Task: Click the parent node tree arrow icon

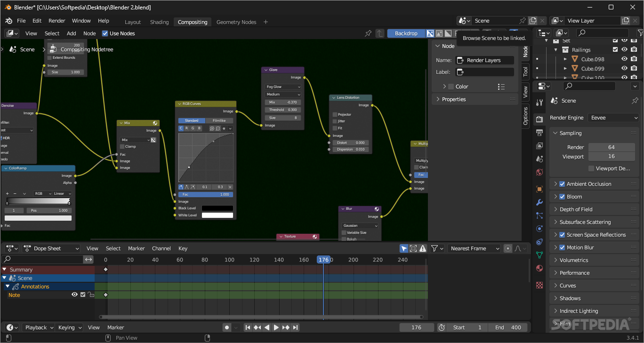Action: click(380, 33)
